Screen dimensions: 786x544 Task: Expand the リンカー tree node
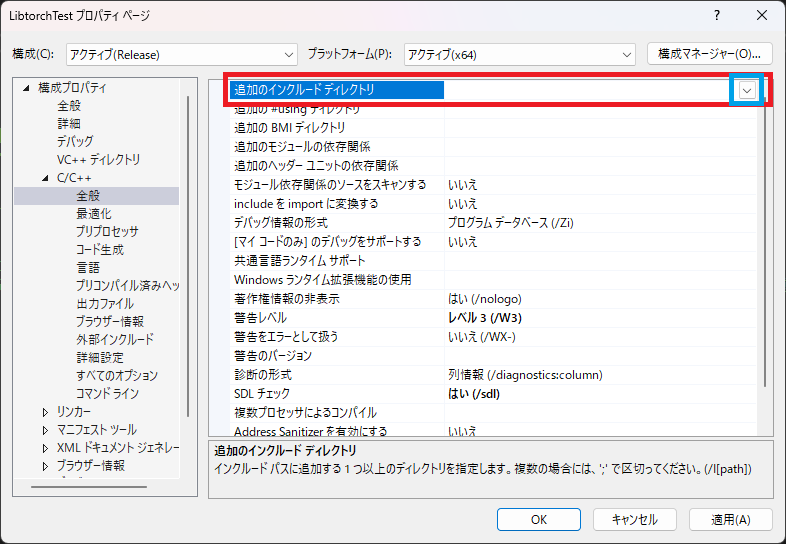[46, 412]
